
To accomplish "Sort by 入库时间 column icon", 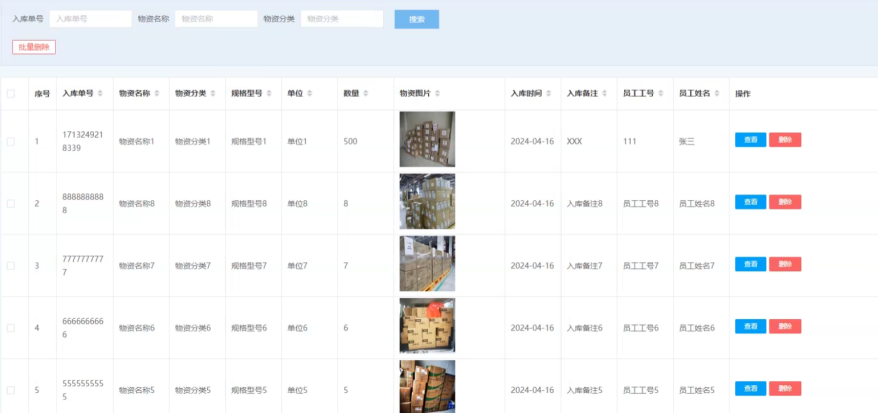I will pyautogui.click(x=549, y=94).
